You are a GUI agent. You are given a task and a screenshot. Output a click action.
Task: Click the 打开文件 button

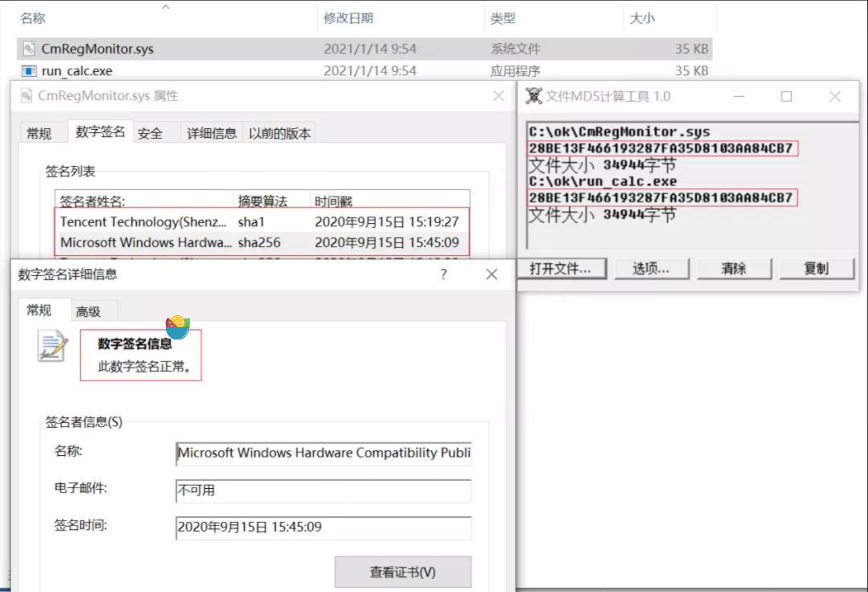coord(561,268)
